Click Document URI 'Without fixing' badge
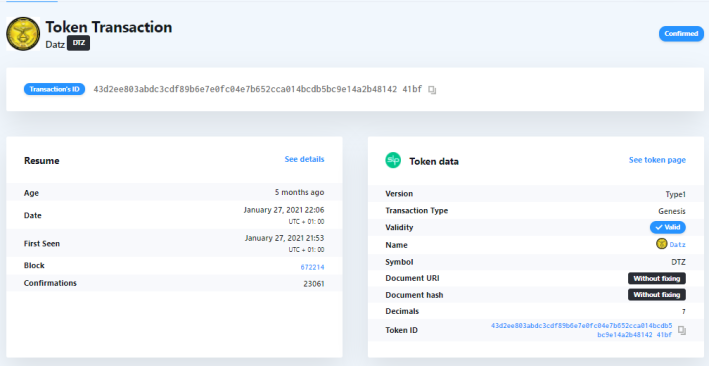The width and height of the screenshot is (709, 366). (x=657, y=278)
